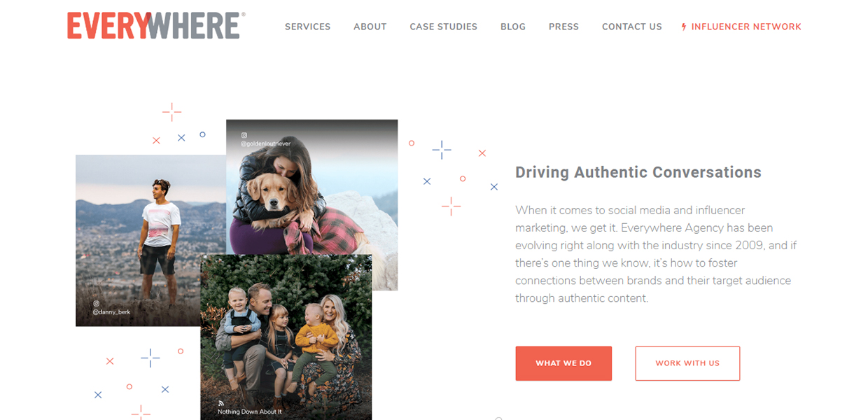
Task: Visit the Blog link
Action: 512,27
